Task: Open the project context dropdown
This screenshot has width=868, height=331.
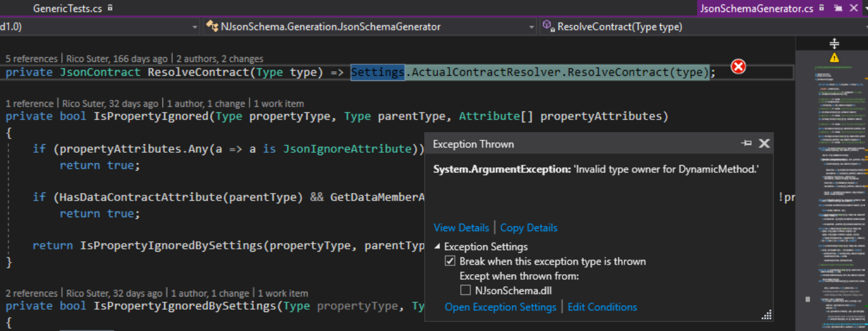Action: (x=195, y=26)
